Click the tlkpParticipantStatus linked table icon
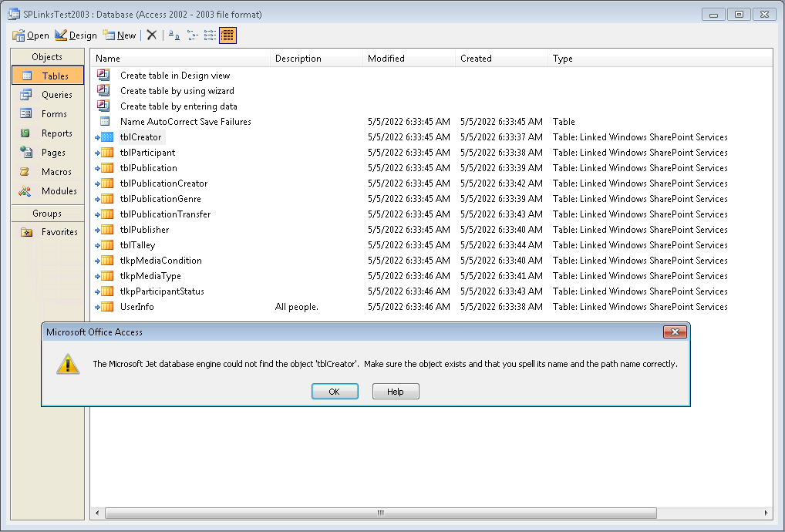The height and width of the screenshot is (532, 785). pos(105,291)
